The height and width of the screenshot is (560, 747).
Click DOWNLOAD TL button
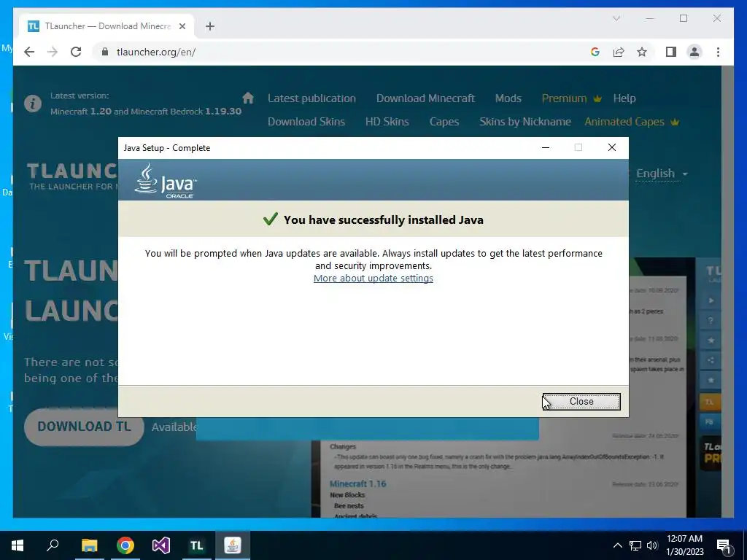tap(84, 426)
